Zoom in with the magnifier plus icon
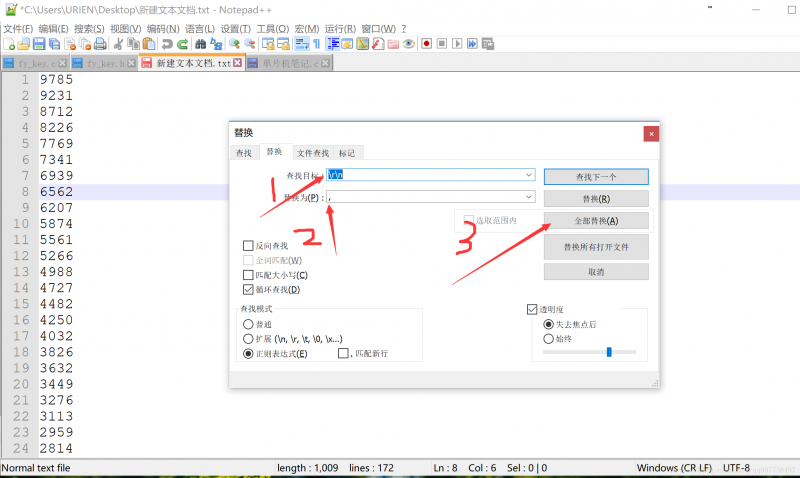The height and width of the screenshot is (478, 800). click(234, 44)
